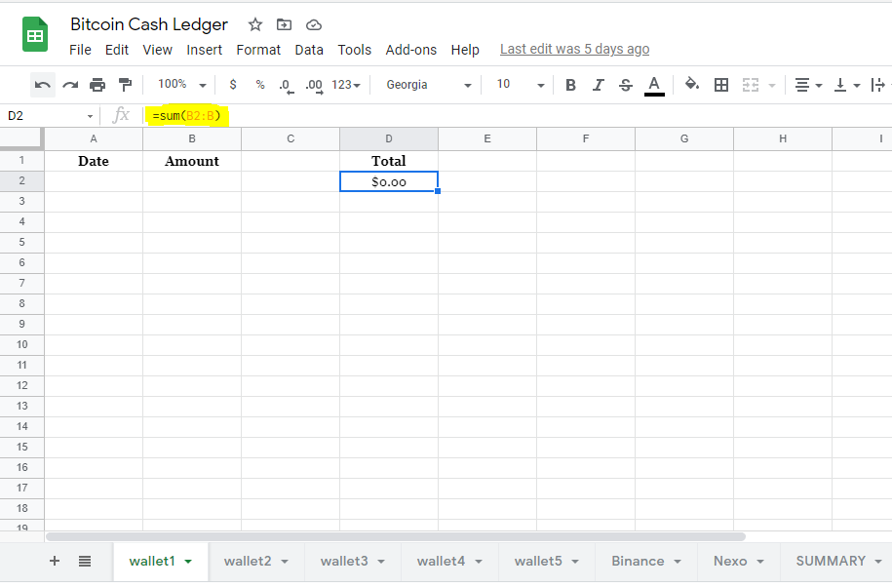Viewport: 892px width, 588px height.
Task: Open the font size 10 dropdown
Action: click(x=520, y=85)
